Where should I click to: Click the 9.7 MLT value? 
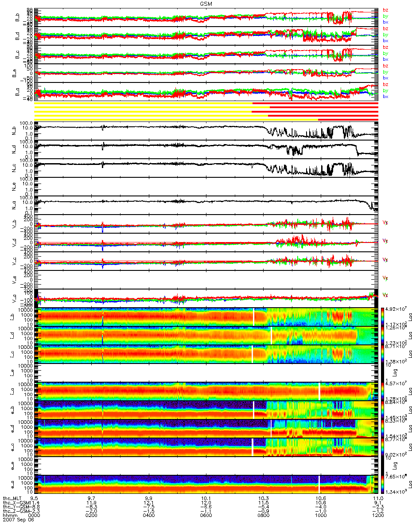coord(92,499)
